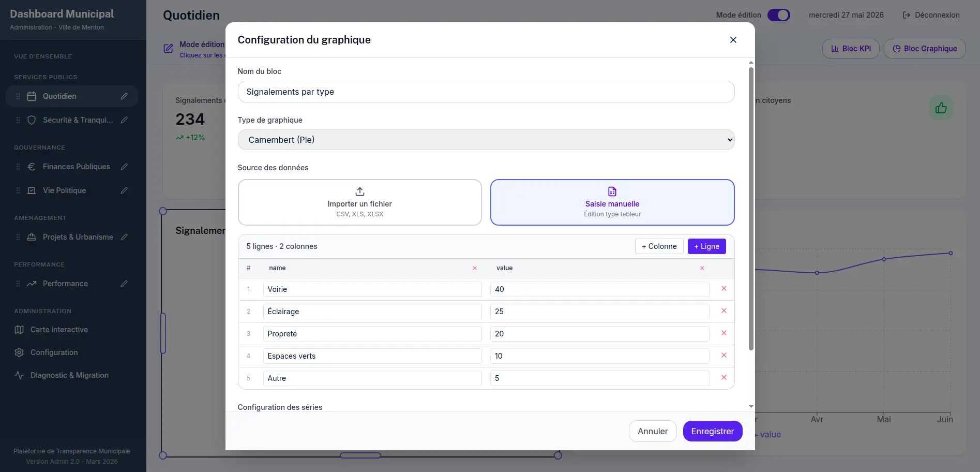Grab the Performance drag handle

18,284
